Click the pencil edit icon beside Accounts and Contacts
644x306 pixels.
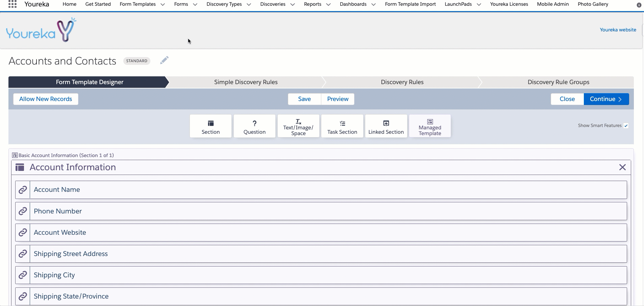click(x=164, y=60)
